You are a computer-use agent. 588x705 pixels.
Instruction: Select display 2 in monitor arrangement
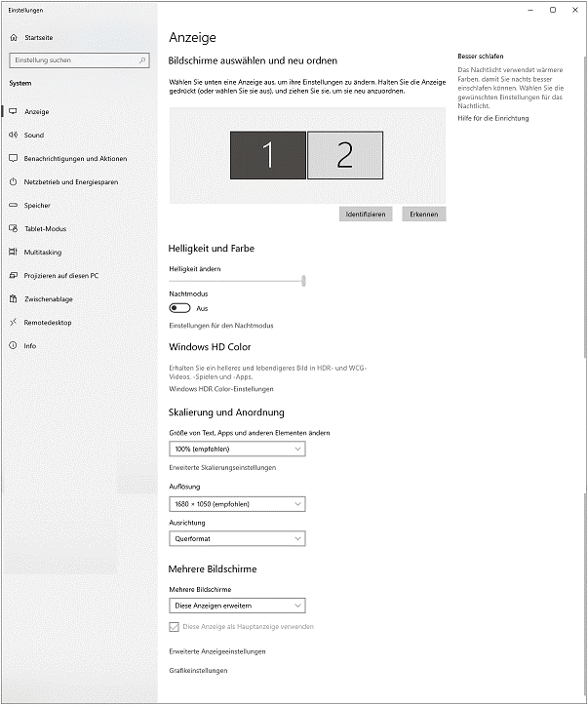coord(344,156)
